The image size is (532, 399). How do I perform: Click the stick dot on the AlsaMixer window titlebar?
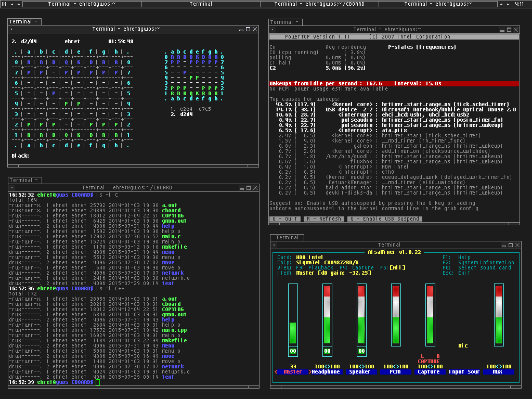(x=275, y=244)
